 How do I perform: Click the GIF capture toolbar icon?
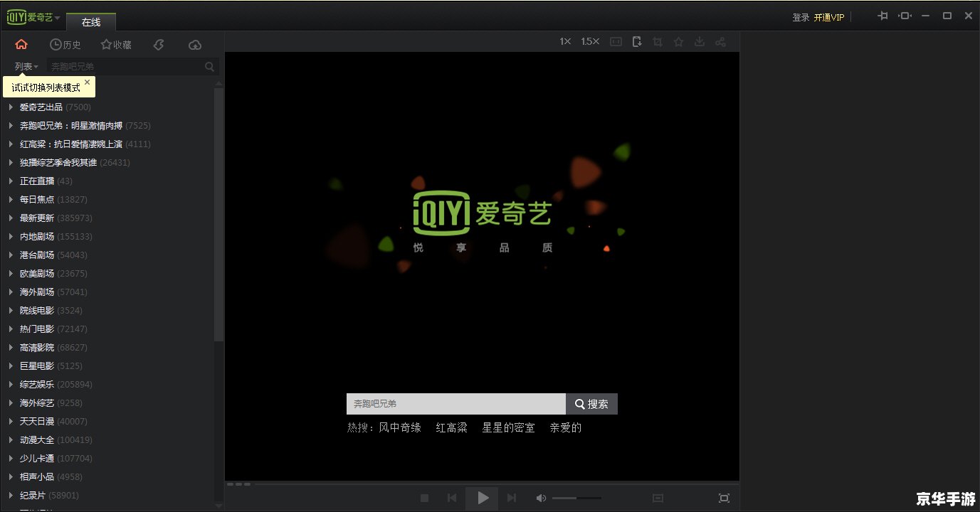(x=616, y=42)
